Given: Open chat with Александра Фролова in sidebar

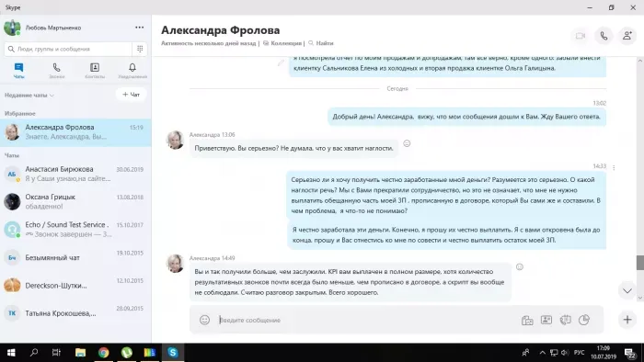Looking at the screenshot, I should tap(75, 132).
